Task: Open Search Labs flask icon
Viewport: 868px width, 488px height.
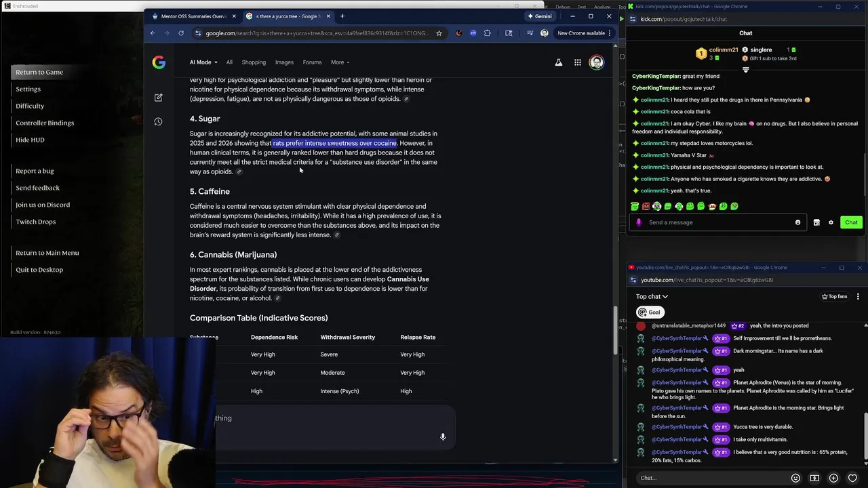Action: point(559,62)
